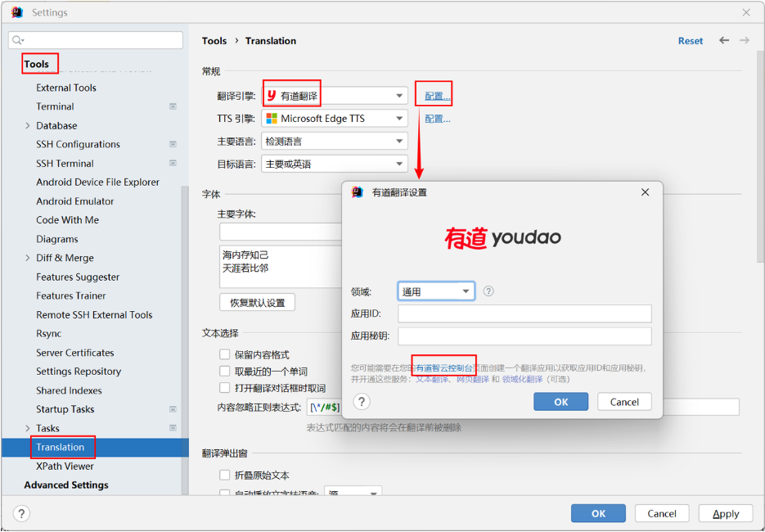This screenshot has height=532, width=765.
Task: Open help via the Settings window question mark
Action: (x=21, y=513)
